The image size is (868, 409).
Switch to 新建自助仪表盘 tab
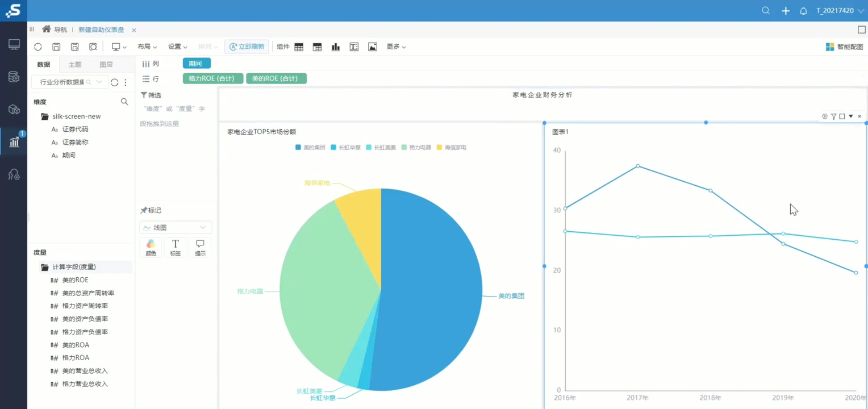click(x=101, y=30)
